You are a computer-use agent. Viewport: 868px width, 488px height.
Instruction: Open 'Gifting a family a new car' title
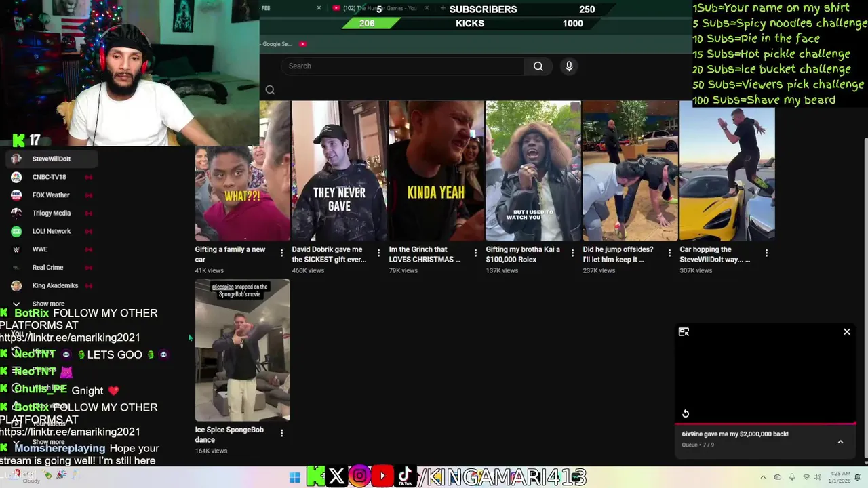point(230,254)
